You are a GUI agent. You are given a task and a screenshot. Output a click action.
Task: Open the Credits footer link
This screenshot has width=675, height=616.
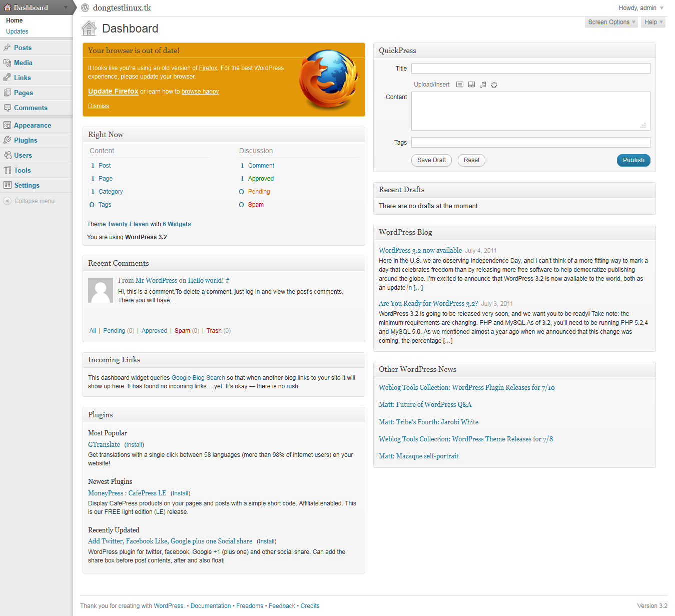[x=310, y=606]
